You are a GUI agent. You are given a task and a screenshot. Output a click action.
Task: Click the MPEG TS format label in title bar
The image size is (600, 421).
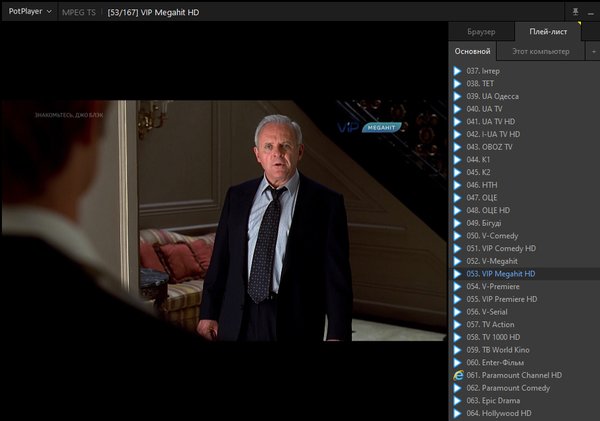[x=79, y=12]
